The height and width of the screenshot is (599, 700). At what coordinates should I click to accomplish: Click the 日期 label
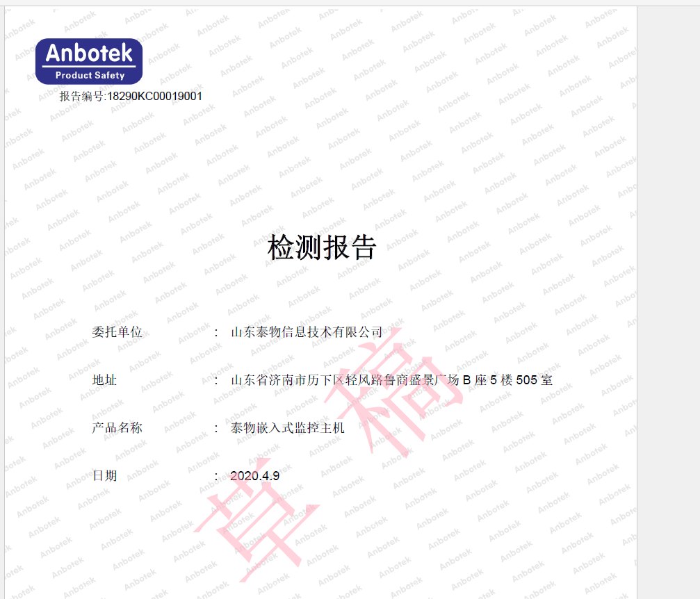[104, 475]
